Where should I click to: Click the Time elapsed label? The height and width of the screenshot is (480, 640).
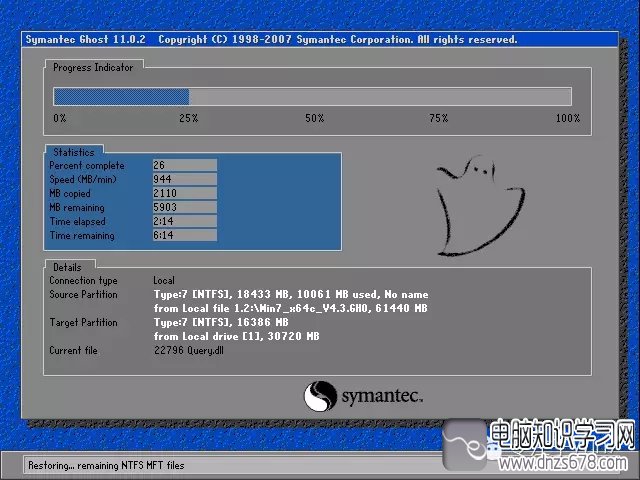pos(78,221)
